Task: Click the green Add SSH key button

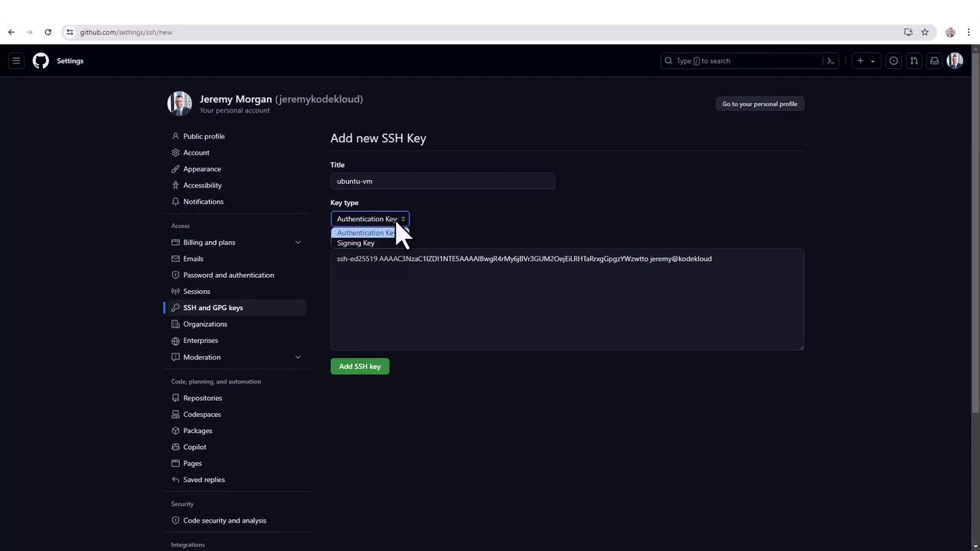Action: pos(360,367)
